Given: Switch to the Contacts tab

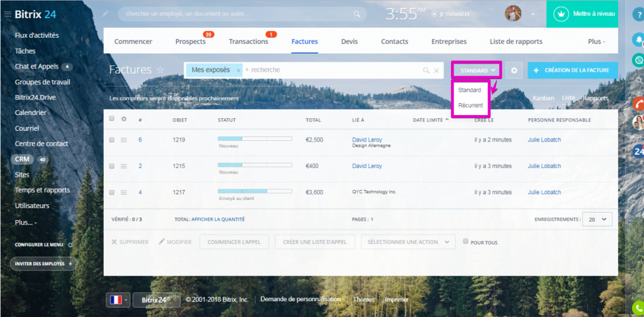Looking at the screenshot, I should [x=395, y=42].
